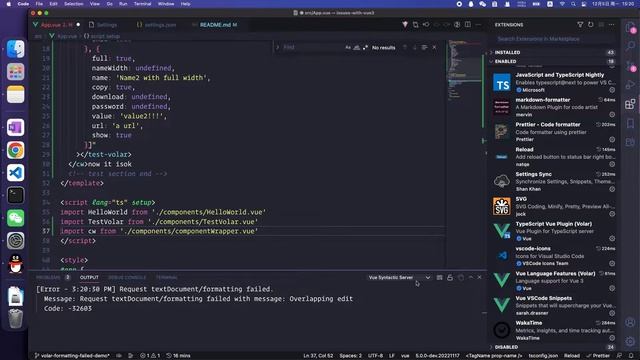Expand the DISABLED extensions section
This screenshot has height=360, width=640.
click(x=553, y=347)
